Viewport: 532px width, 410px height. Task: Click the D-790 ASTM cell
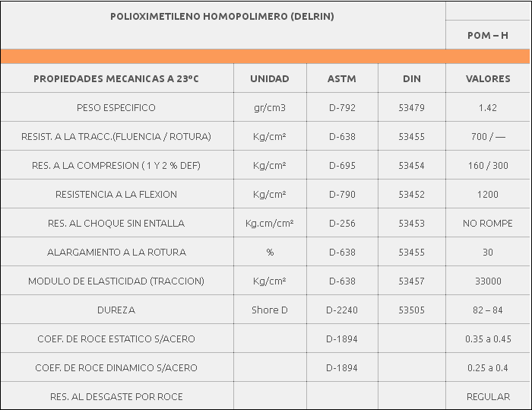tap(342, 194)
